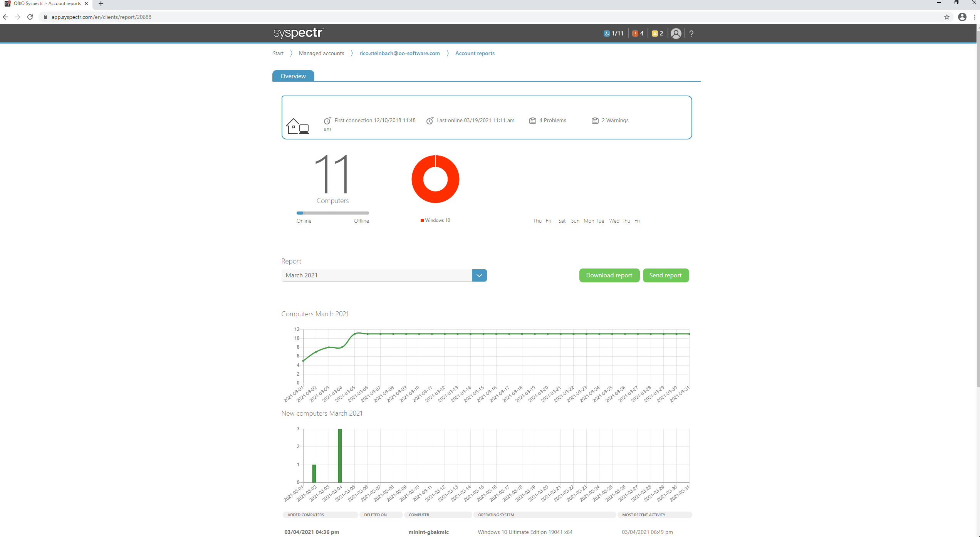Toggle the Windows 10 chart legend
This screenshot has height=537, width=980.
[x=435, y=220]
